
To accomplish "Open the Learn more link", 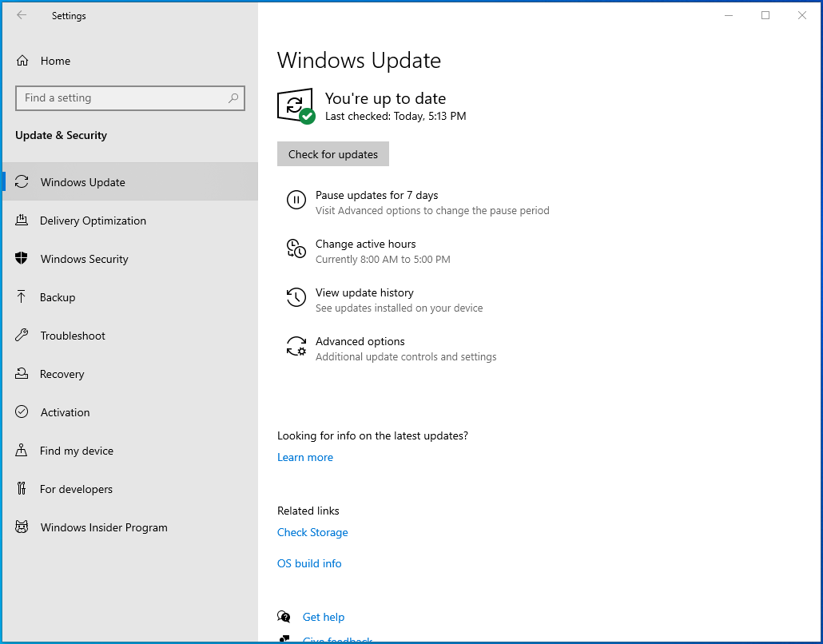I will coord(305,457).
